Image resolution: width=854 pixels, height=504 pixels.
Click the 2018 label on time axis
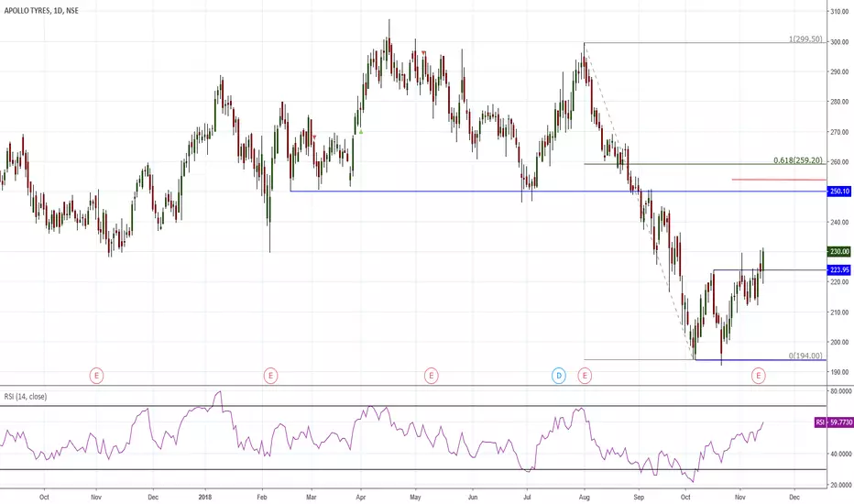point(204,497)
